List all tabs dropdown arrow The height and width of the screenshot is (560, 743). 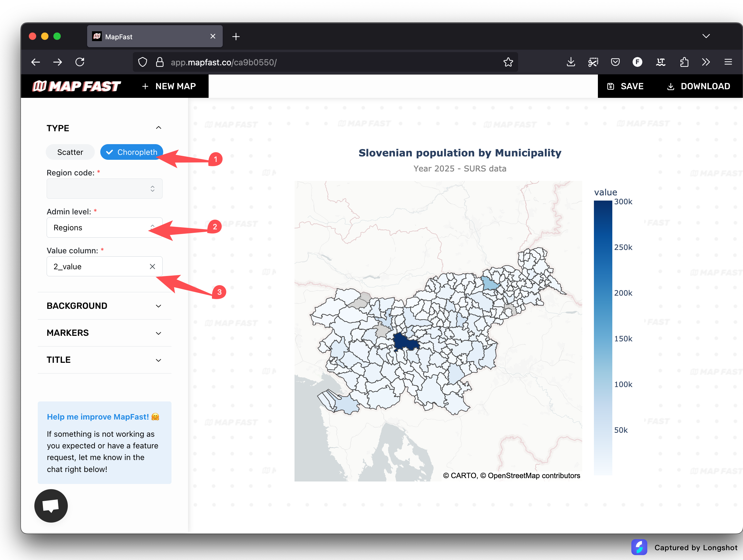[x=706, y=36]
